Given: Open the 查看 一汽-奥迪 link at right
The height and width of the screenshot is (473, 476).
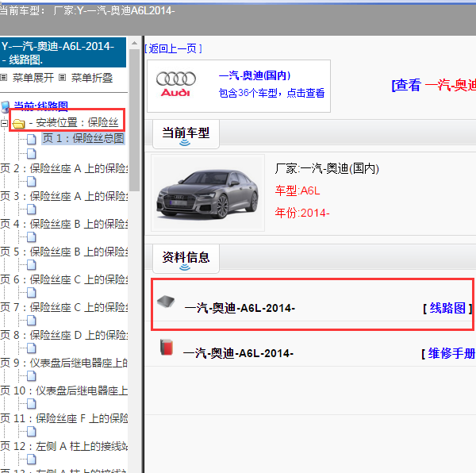Looking at the screenshot, I should click(434, 85).
